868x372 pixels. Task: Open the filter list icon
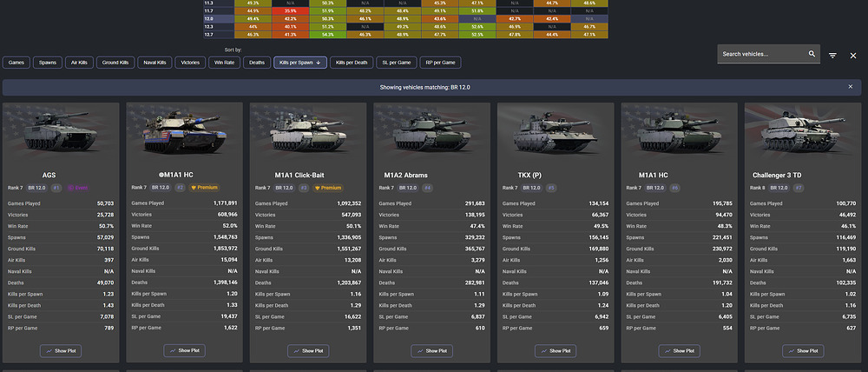[x=832, y=56]
